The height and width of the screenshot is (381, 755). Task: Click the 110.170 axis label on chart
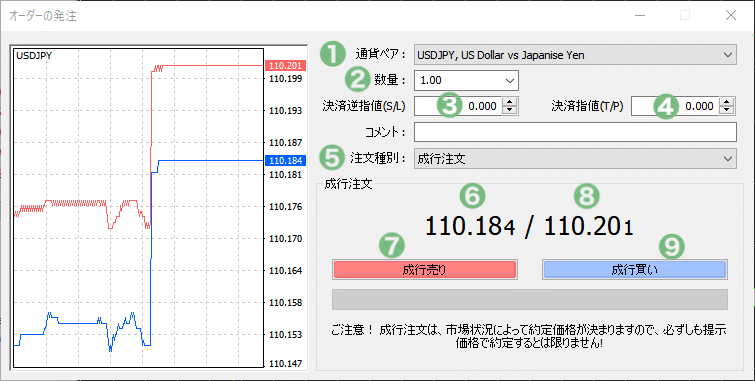(286, 238)
